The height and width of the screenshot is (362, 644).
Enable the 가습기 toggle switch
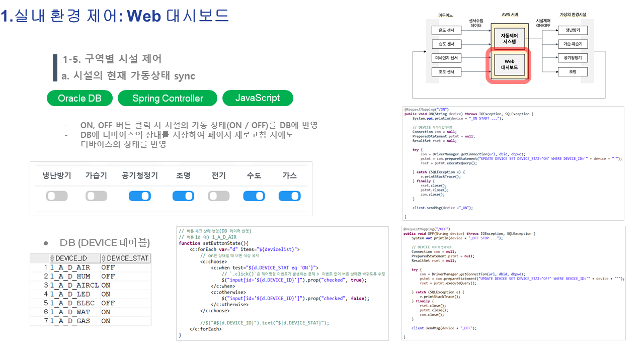coord(96,196)
